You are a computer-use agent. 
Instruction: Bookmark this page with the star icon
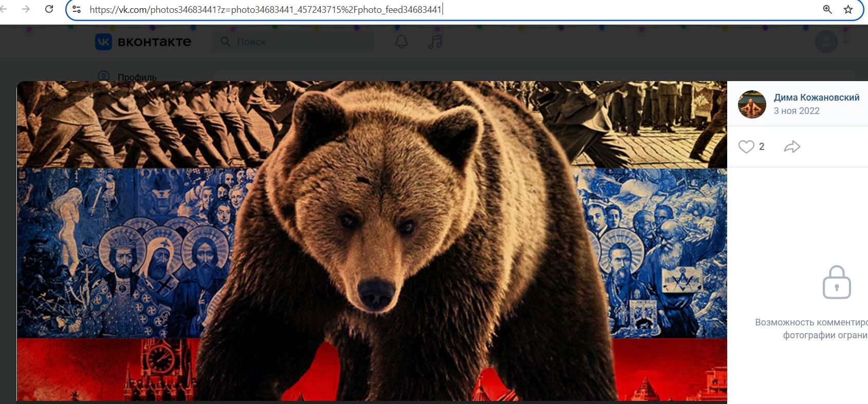(848, 9)
